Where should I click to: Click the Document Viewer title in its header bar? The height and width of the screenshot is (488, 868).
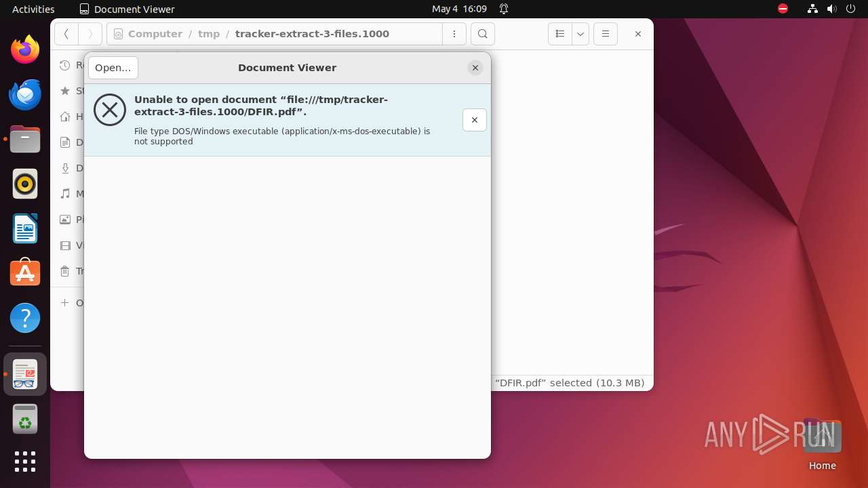(x=287, y=68)
